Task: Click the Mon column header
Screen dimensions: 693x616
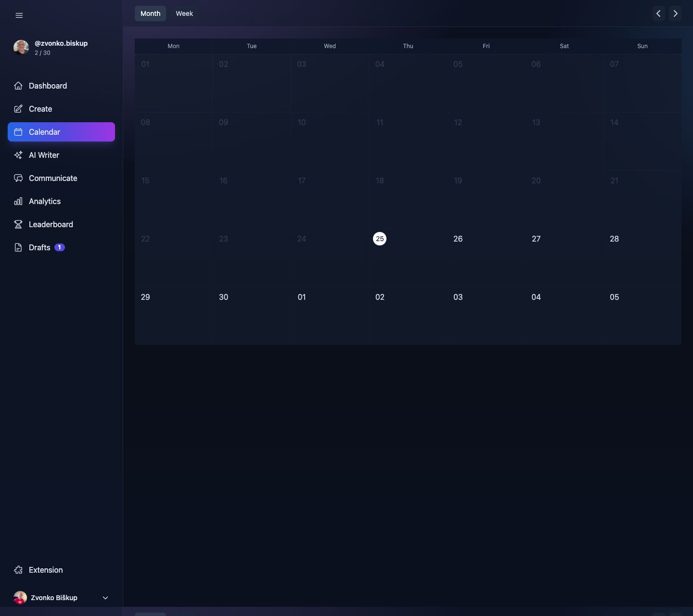Action: pos(174,46)
